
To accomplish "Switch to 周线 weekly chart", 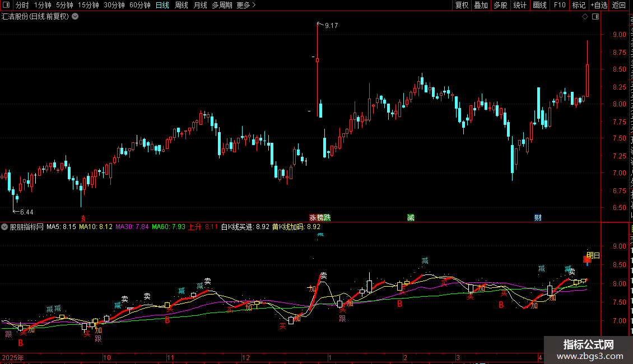I will coord(181,5).
